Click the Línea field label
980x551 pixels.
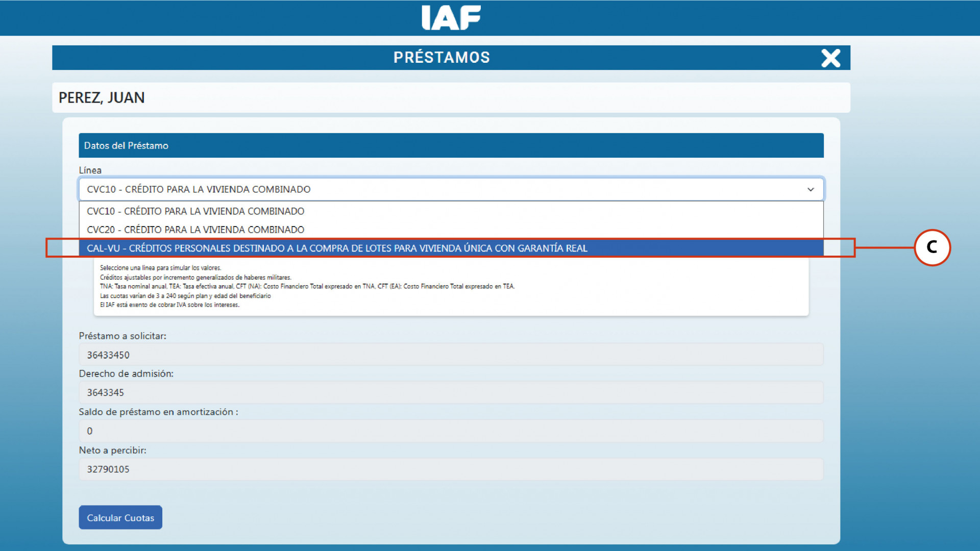coord(90,170)
